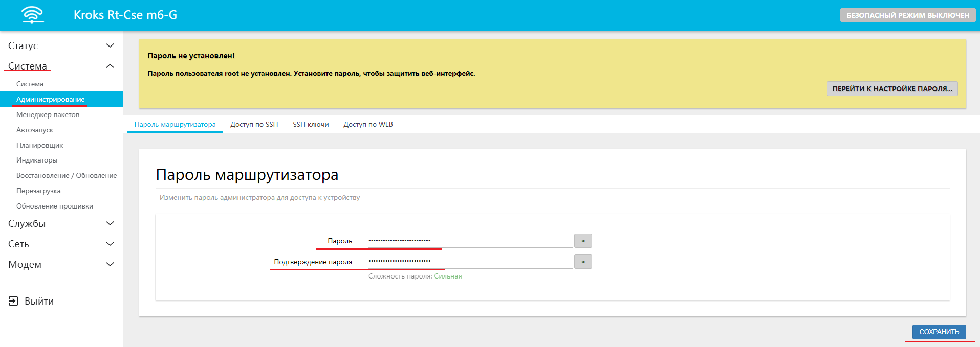Screen dimensions: 980x347
Task: Toggle the Безопасный режим выключен button
Action: [x=907, y=15]
